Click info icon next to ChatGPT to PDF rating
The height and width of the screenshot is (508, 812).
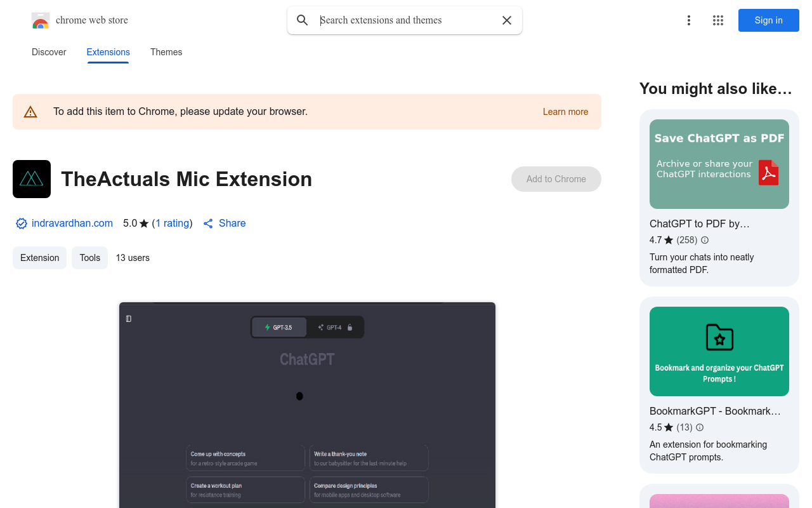[705, 240]
